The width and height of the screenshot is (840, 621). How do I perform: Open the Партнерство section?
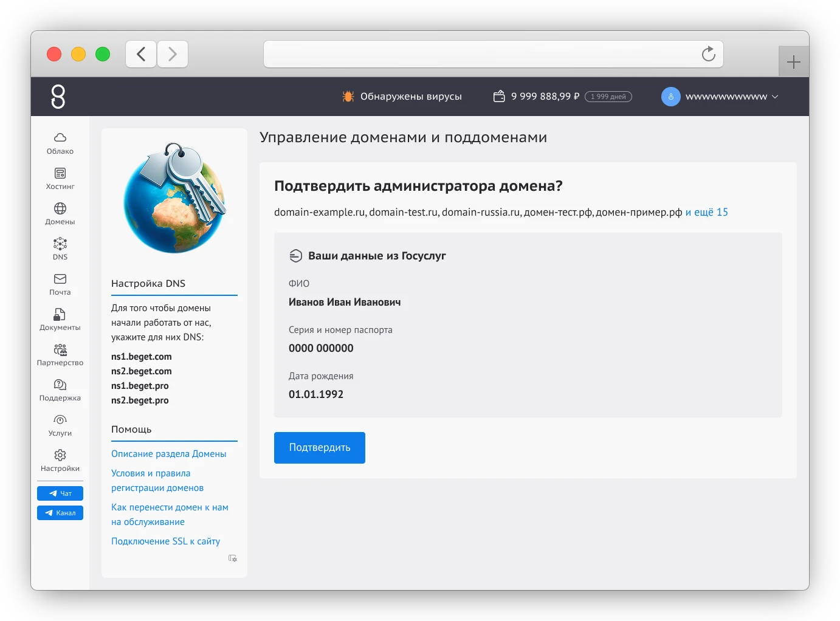(x=60, y=355)
